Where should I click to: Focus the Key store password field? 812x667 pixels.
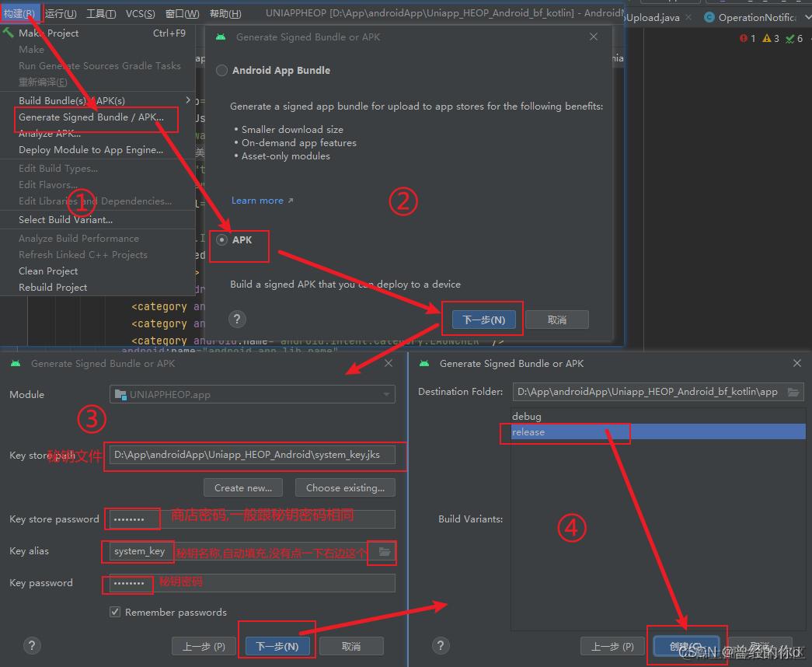[253, 519]
